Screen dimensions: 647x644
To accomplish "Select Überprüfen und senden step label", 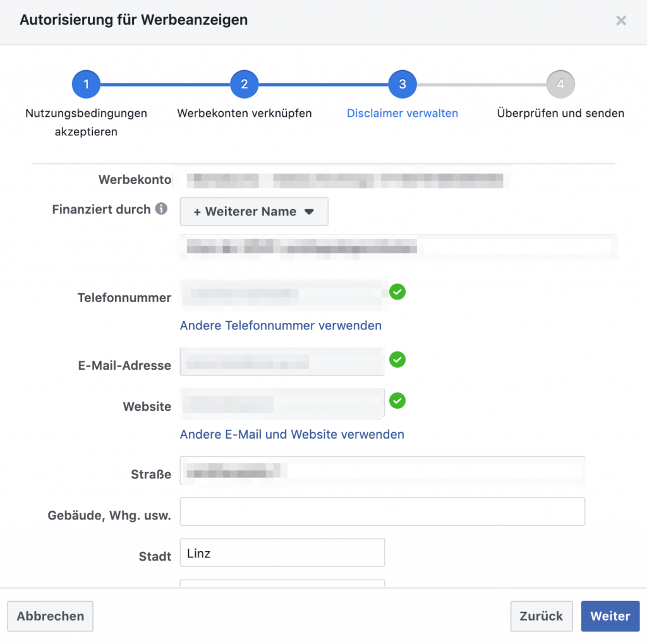I will pos(560,114).
